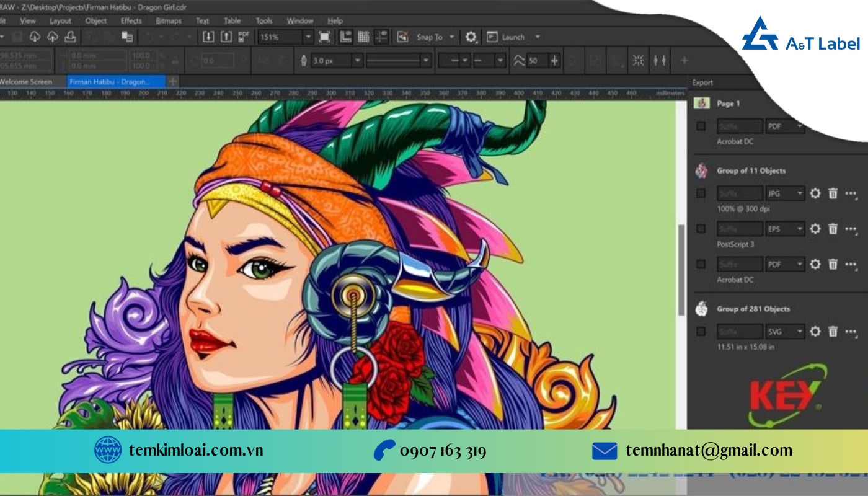Open more options for the JPG export row
868x496 pixels.
(x=851, y=193)
